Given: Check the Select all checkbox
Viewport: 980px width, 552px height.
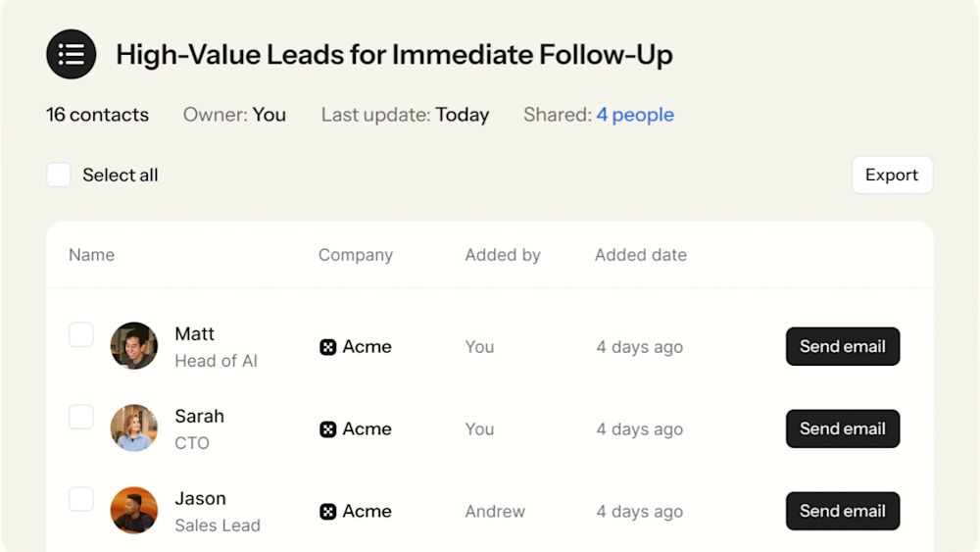Looking at the screenshot, I should click(59, 176).
